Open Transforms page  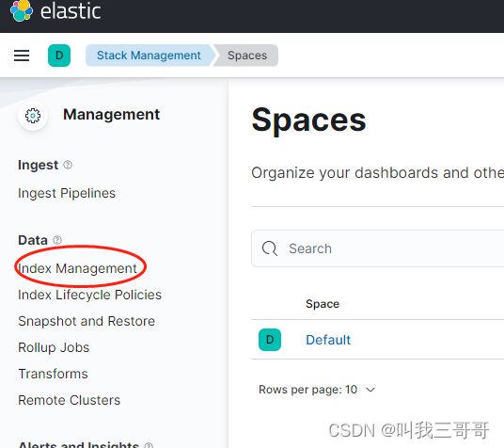(x=53, y=374)
